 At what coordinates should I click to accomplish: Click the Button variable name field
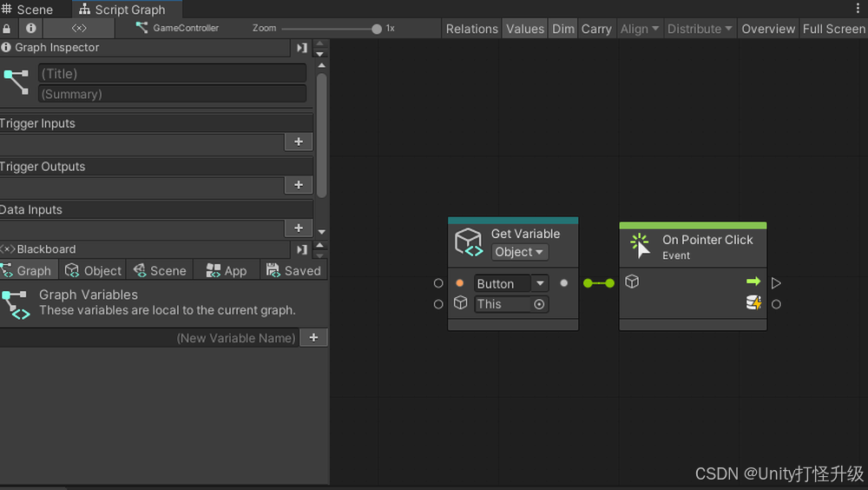click(x=502, y=283)
